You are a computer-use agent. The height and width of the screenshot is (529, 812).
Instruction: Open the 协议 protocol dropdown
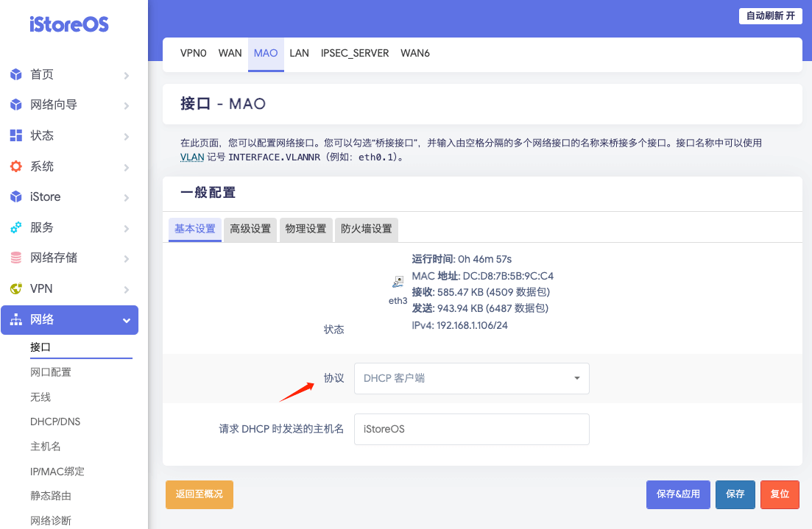[471, 378]
